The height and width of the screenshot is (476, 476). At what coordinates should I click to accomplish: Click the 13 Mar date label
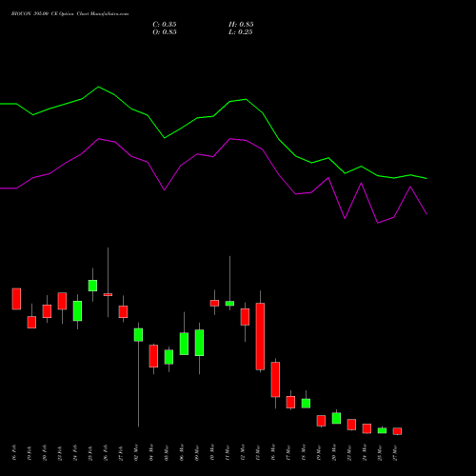click(x=258, y=453)
